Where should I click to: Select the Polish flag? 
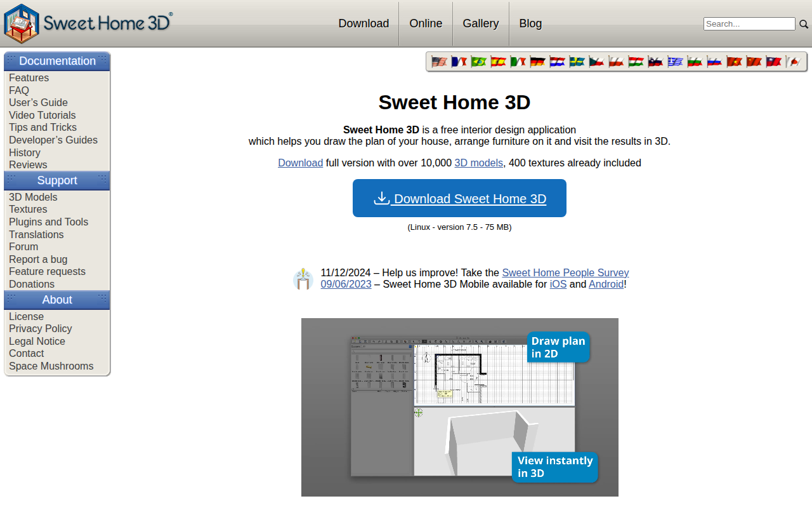coord(616,62)
